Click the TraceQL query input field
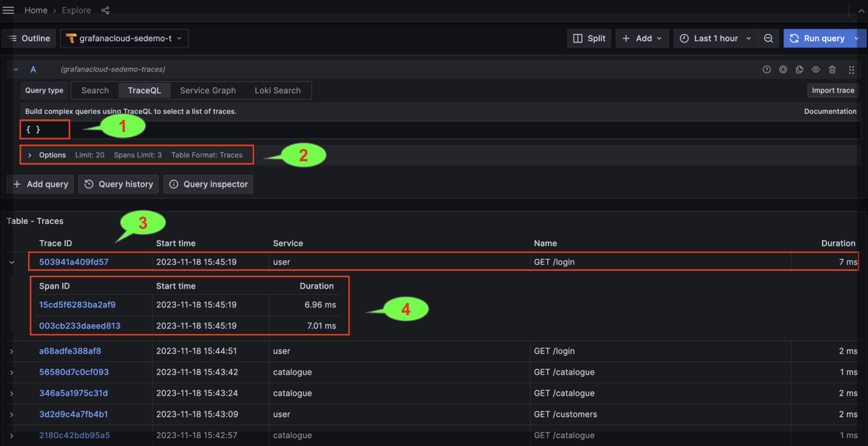Viewport: 868px width, 446px height. click(44, 129)
